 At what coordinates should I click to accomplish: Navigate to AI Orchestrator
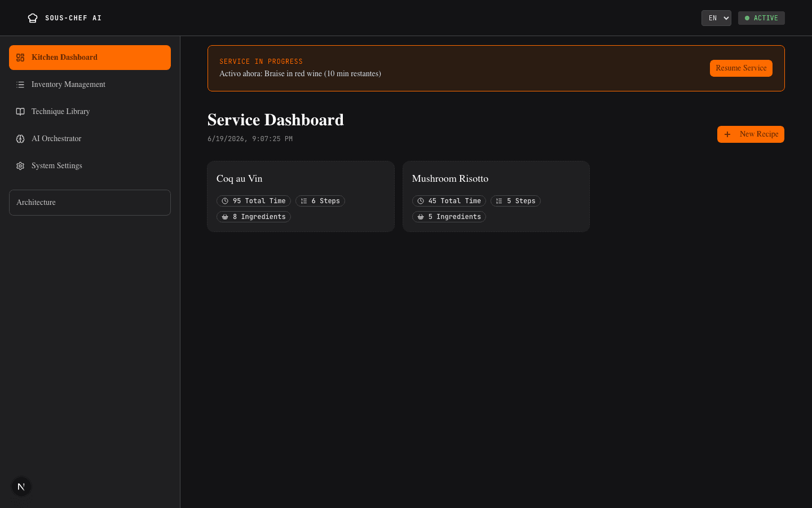(90, 139)
